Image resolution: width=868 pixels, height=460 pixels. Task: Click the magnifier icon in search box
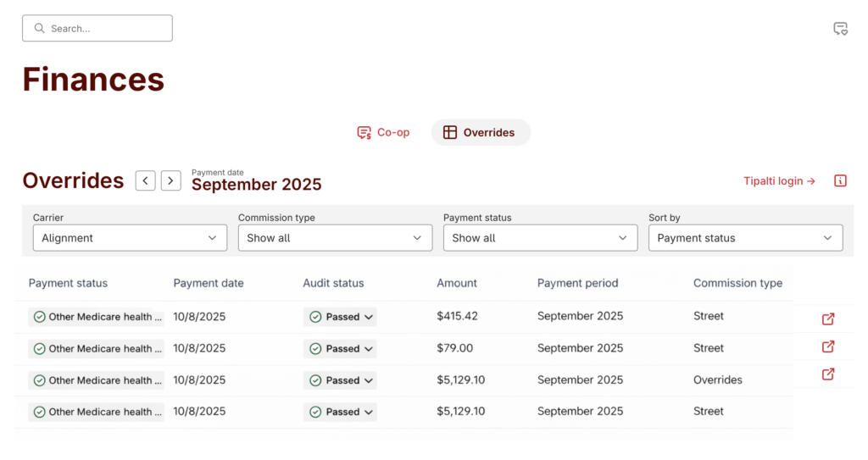click(39, 29)
